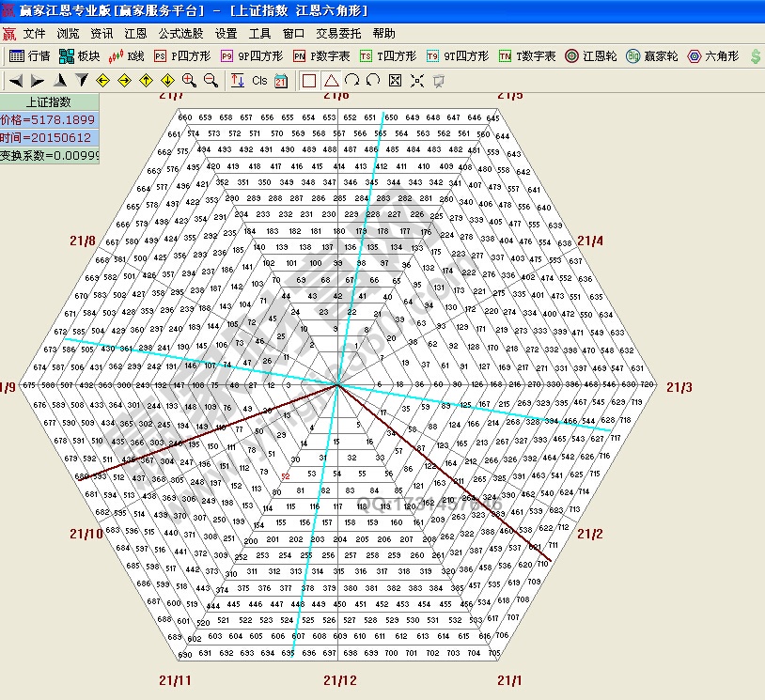Viewport: 765px width, 700px height.
Task: Click the Cls clear icon
Action: coord(260,81)
